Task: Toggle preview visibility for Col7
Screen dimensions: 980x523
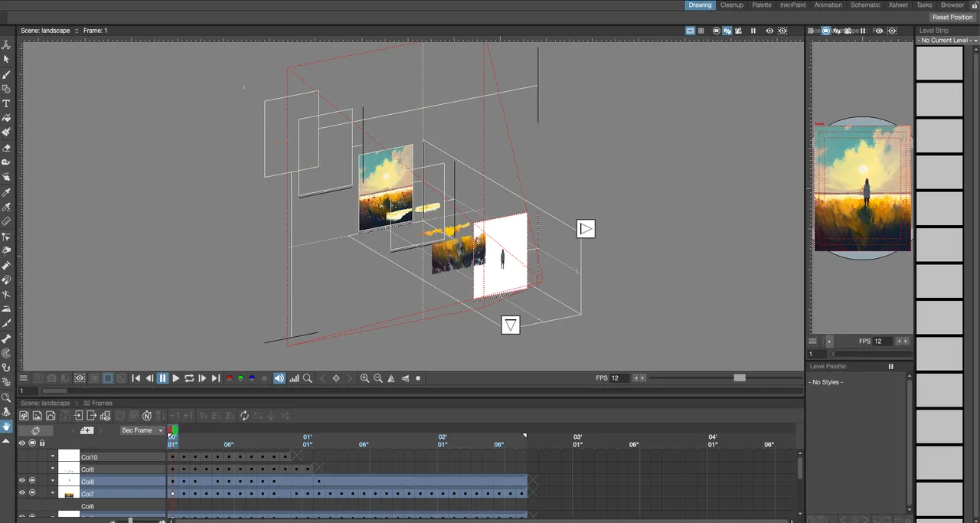Action: pos(21,493)
